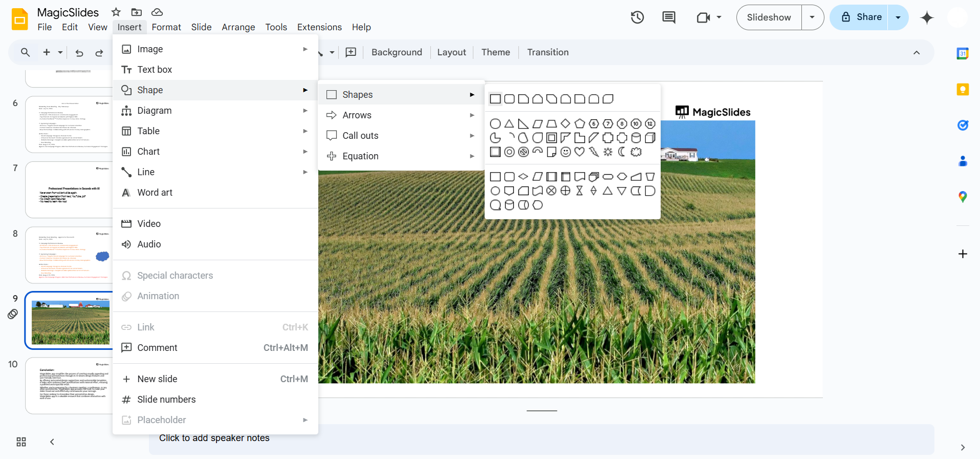The height and width of the screenshot is (459, 980).
Task: Expand the Share button dropdown arrow
Action: [x=898, y=17]
